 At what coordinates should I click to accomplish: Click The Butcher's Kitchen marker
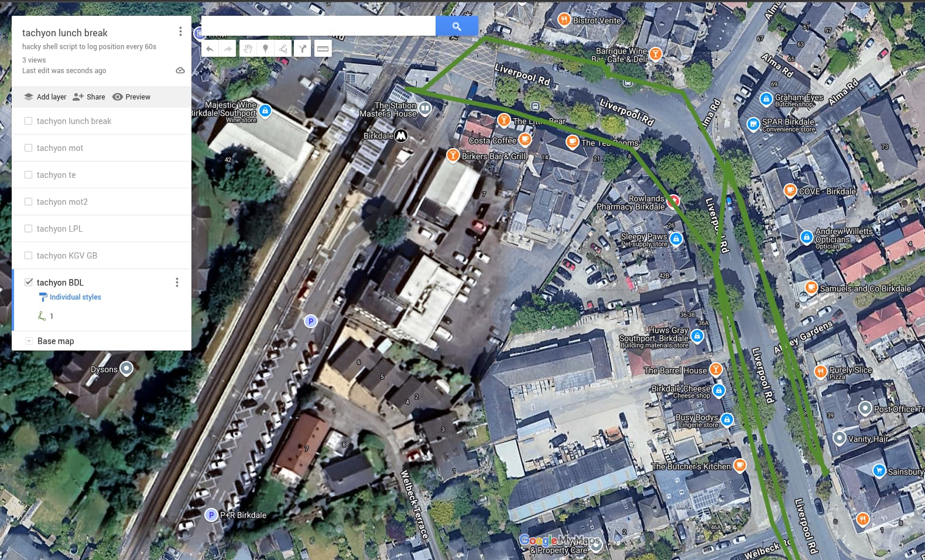point(740,466)
